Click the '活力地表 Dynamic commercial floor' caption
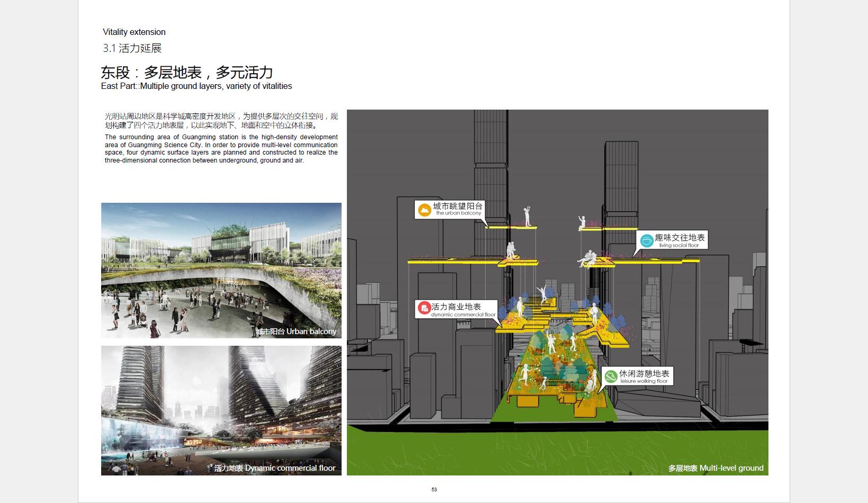 click(275, 468)
